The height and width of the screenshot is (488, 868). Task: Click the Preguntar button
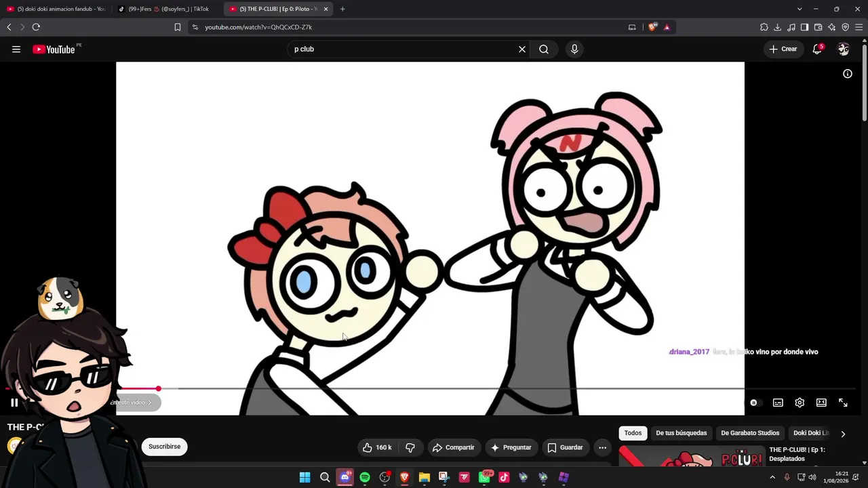(x=511, y=447)
